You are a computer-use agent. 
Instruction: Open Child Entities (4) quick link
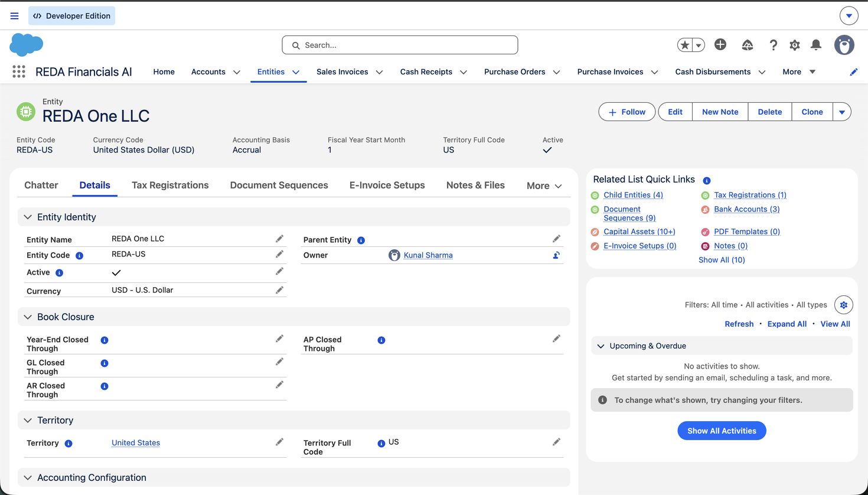point(633,195)
